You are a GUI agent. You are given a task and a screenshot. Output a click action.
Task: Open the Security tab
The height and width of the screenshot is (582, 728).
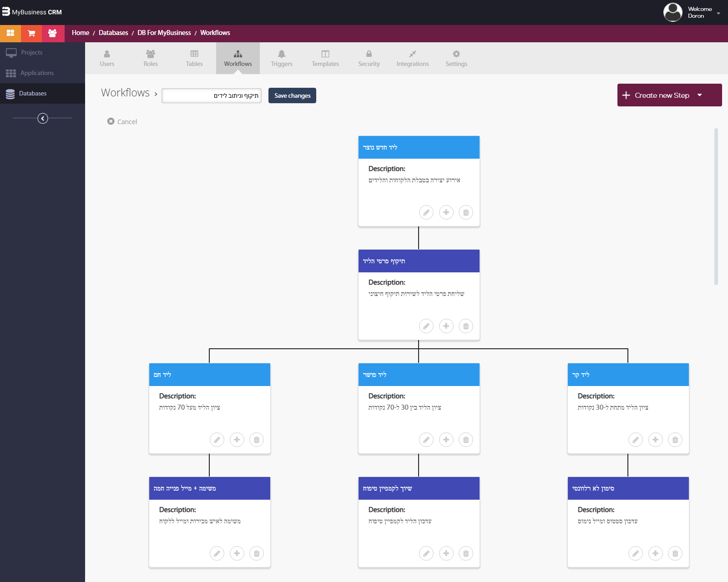369,58
